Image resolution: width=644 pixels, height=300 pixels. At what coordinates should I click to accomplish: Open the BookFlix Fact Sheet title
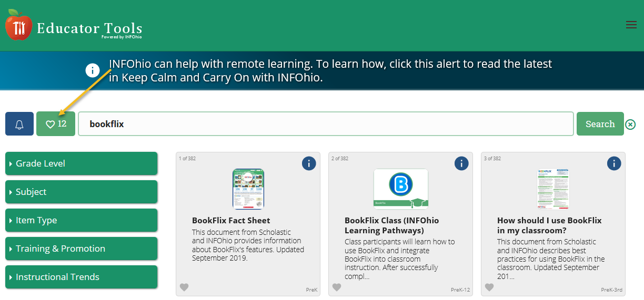pos(231,221)
